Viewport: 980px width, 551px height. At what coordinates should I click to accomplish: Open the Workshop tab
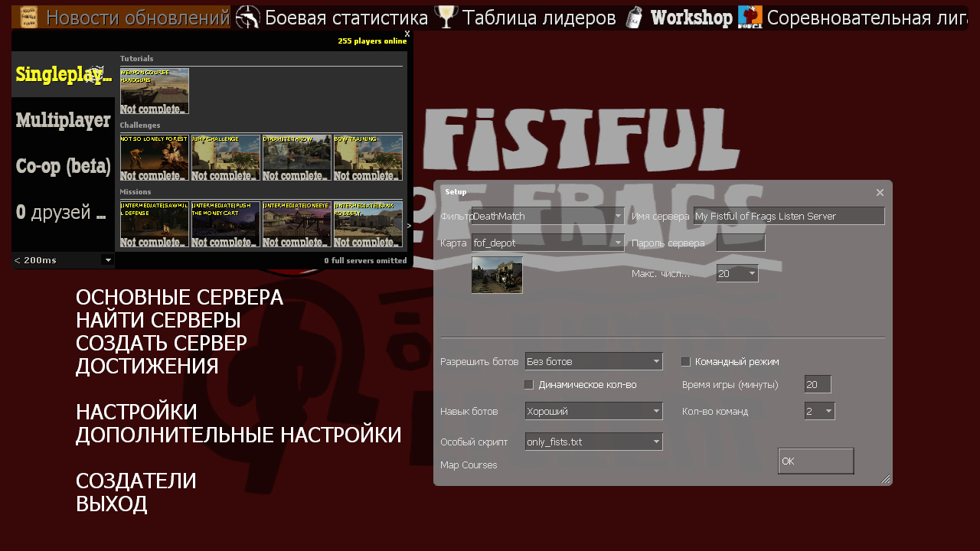(679, 17)
